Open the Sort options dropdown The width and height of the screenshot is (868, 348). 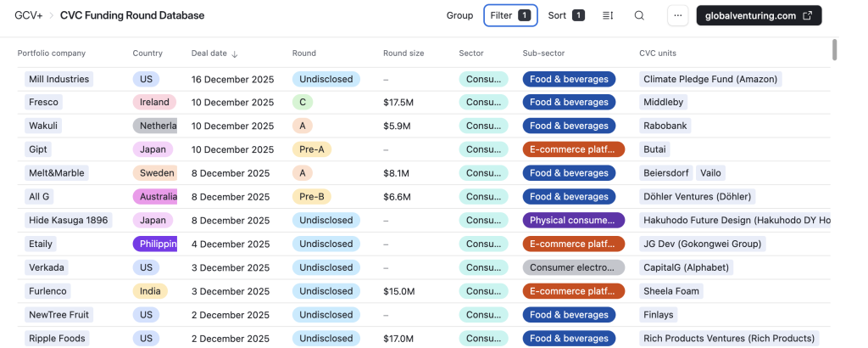click(565, 15)
